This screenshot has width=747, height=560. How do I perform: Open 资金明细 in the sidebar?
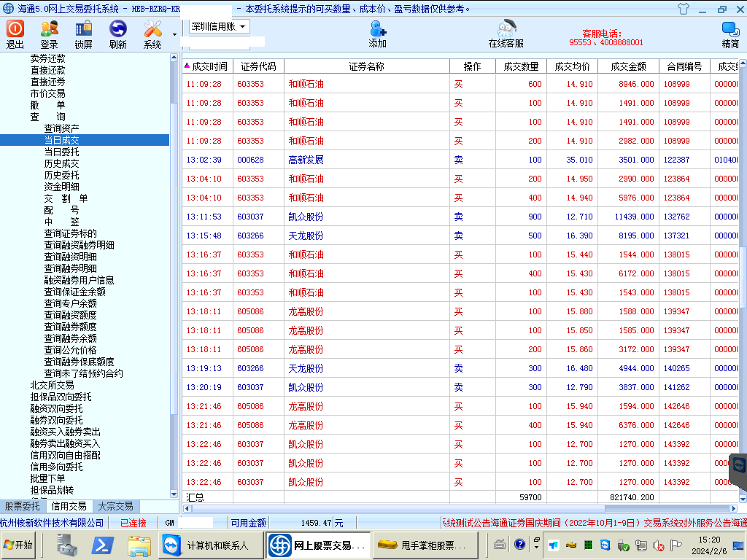coord(61,187)
